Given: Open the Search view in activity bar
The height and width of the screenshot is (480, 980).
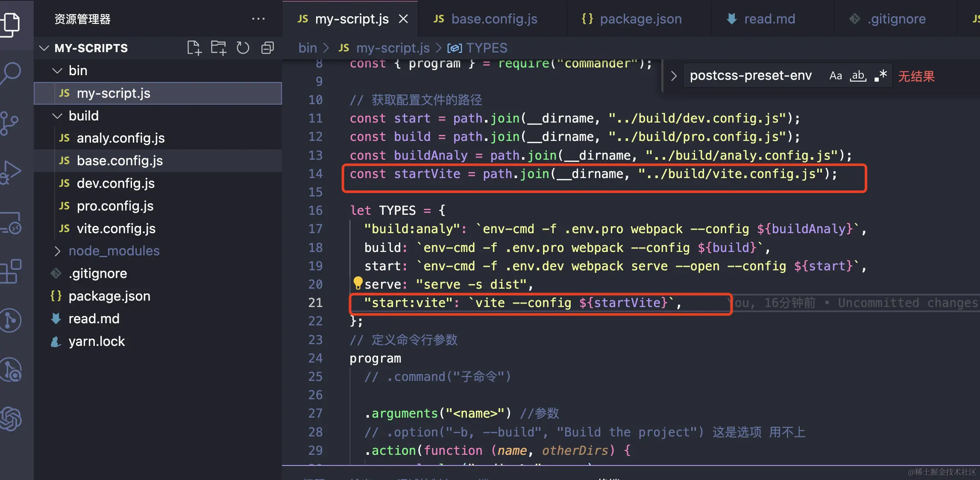Looking at the screenshot, I should coord(12,73).
